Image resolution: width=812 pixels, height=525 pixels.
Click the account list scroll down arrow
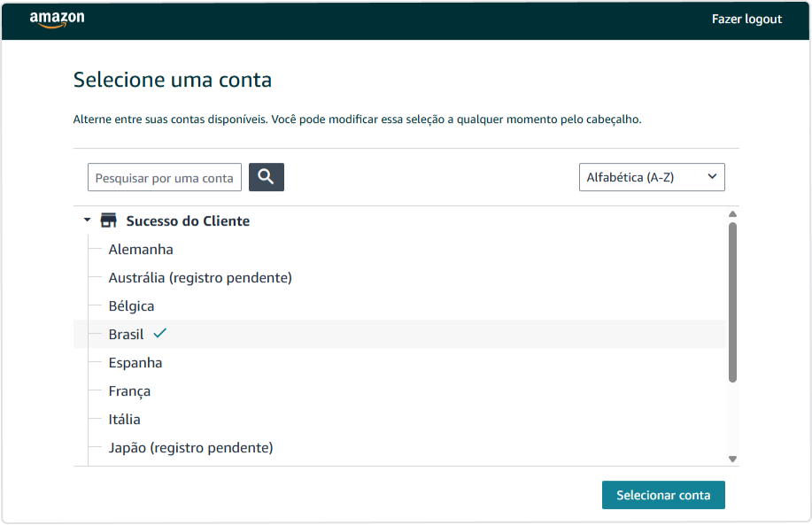(732, 459)
